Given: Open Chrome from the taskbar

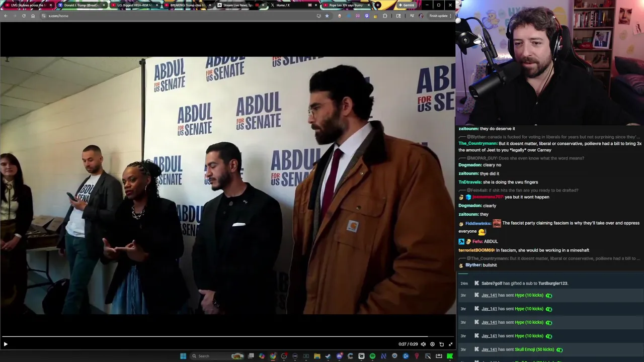Looking at the screenshot, I should click(273, 356).
